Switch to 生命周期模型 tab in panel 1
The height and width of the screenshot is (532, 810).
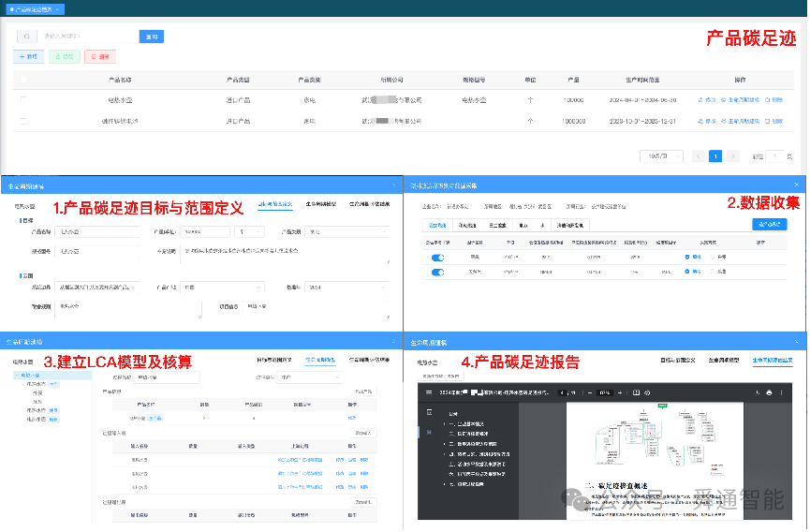321,204
